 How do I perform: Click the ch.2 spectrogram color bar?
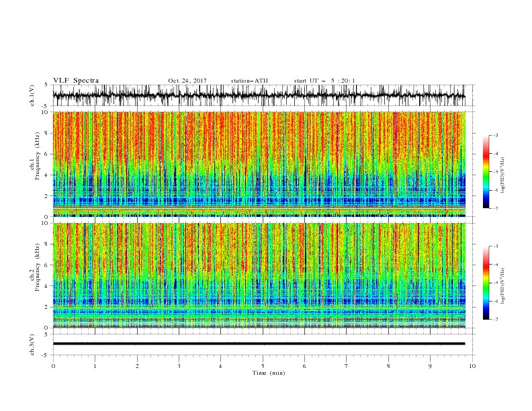tap(486, 283)
